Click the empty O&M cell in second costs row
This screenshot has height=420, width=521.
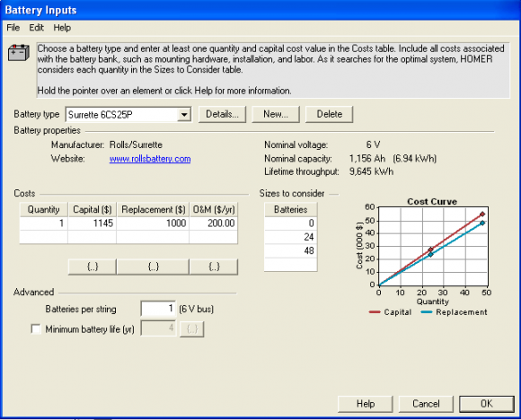[213, 237]
